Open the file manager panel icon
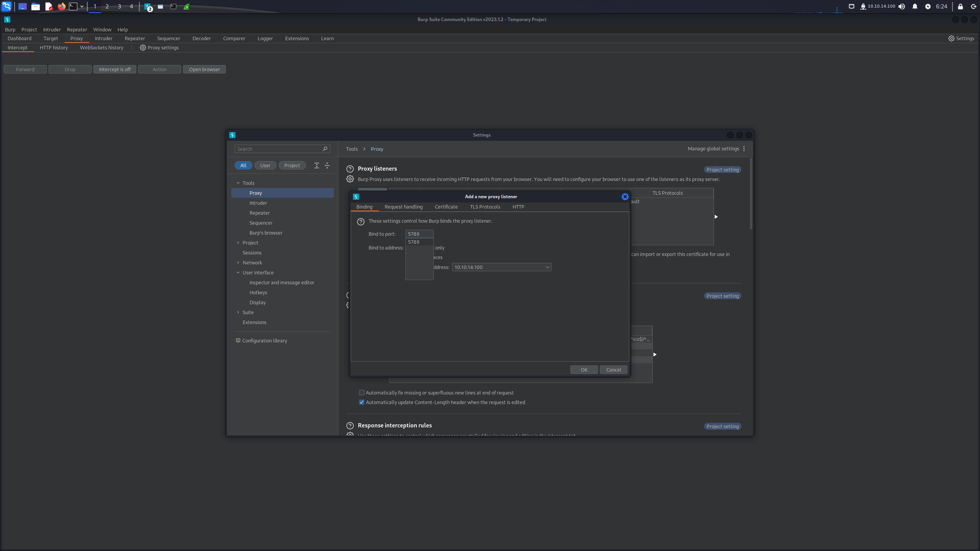The width and height of the screenshot is (980, 551). tap(35, 6)
